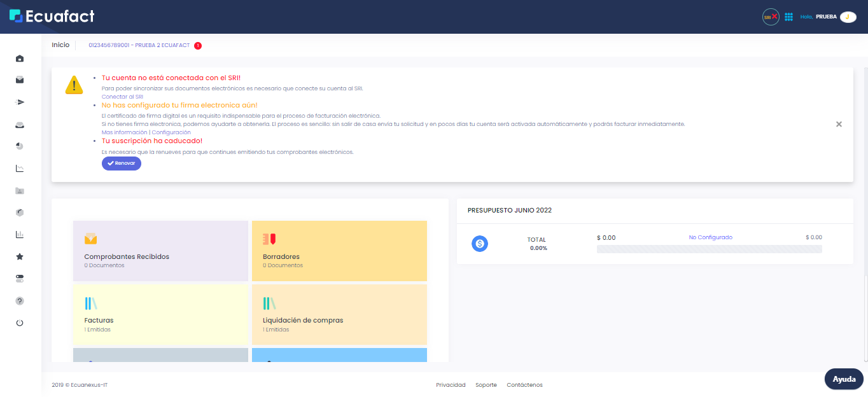Open the received documents inbox tray icon
This screenshot has width=868, height=397.
coord(19,124)
